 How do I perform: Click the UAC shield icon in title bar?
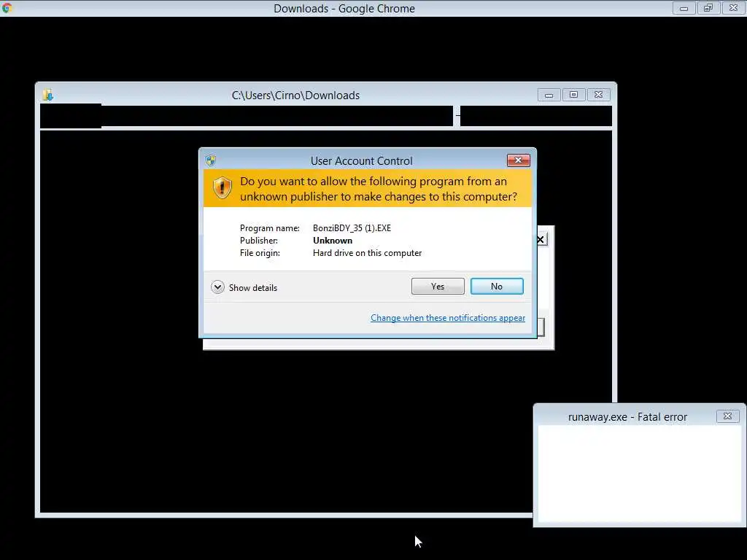[211, 160]
